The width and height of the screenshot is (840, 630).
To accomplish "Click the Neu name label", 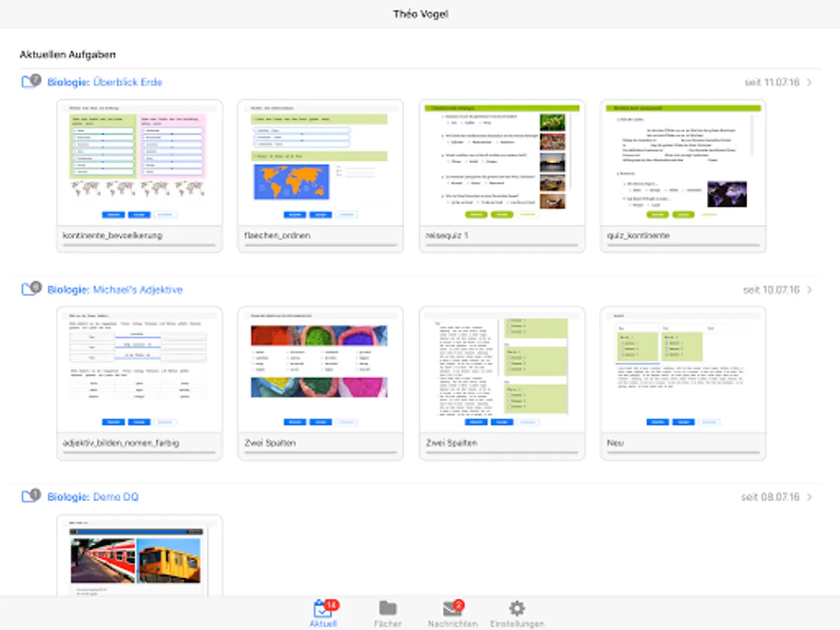I will tap(615, 443).
